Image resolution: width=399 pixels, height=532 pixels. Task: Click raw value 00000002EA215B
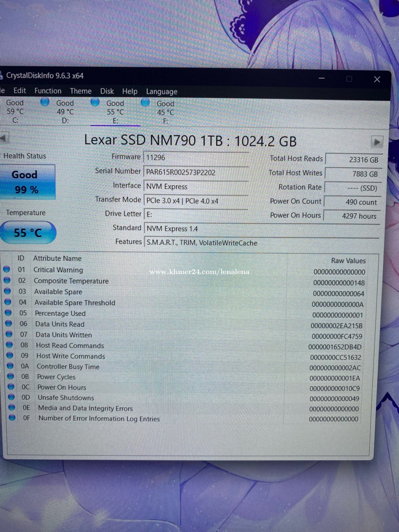pyautogui.click(x=336, y=326)
